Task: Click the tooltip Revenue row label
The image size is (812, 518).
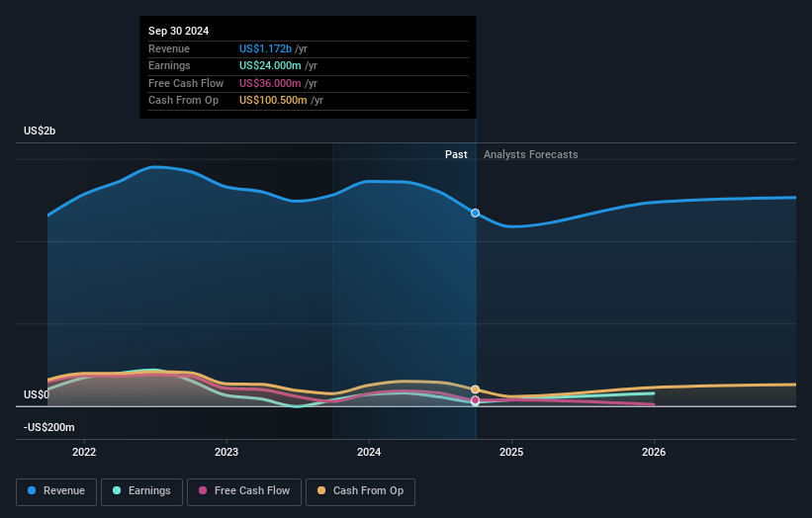Action: tap(169, 48)
